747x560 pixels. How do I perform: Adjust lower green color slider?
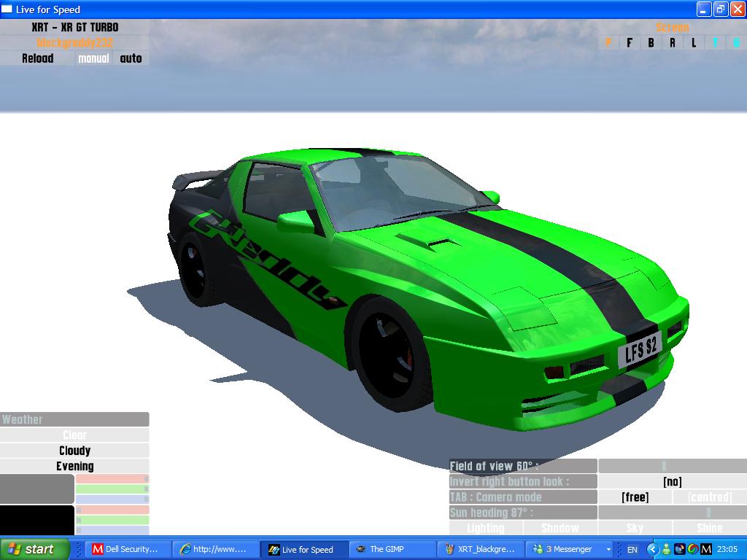112,520
